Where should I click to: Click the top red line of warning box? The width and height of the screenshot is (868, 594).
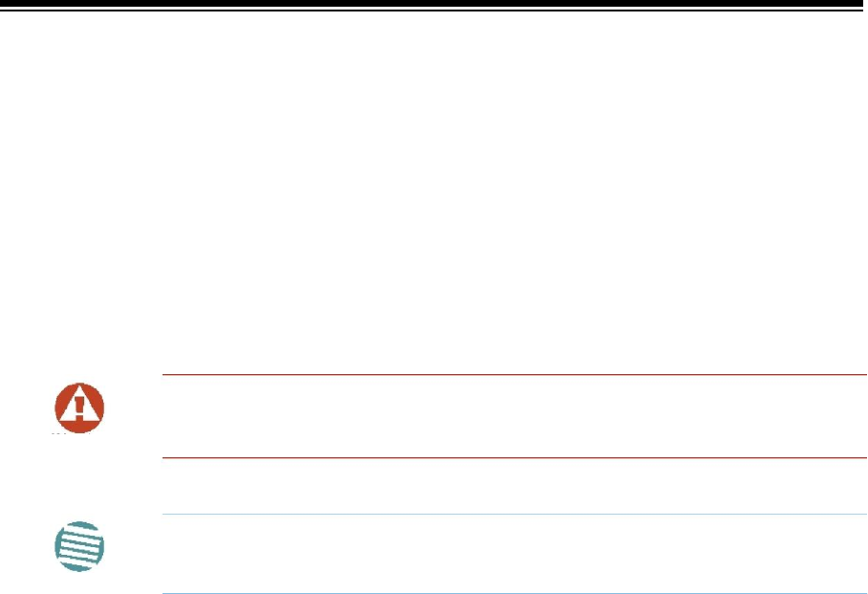[514, 375]
